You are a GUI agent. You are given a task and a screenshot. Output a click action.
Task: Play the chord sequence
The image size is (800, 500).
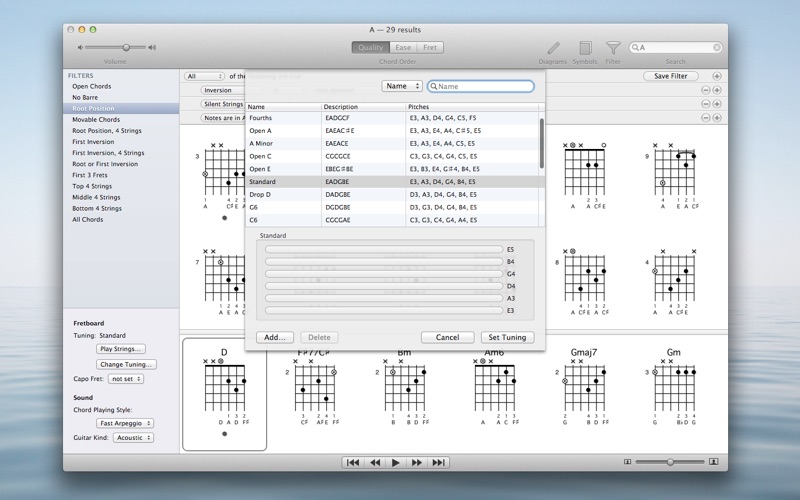click(395, 462)
